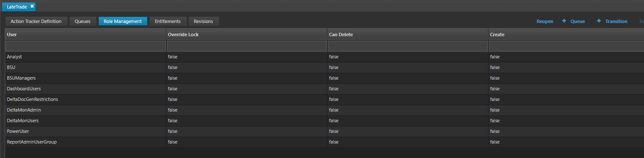This screenshot has height=158, width=644.
Task: Switch to the Queues tab
Action: click(x=83, y=21)
